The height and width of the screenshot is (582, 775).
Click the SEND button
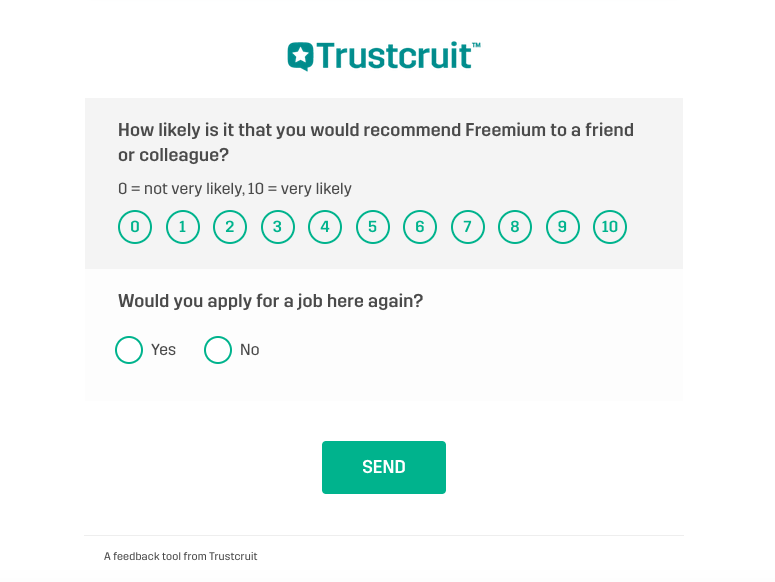click(x=384, y=467)
